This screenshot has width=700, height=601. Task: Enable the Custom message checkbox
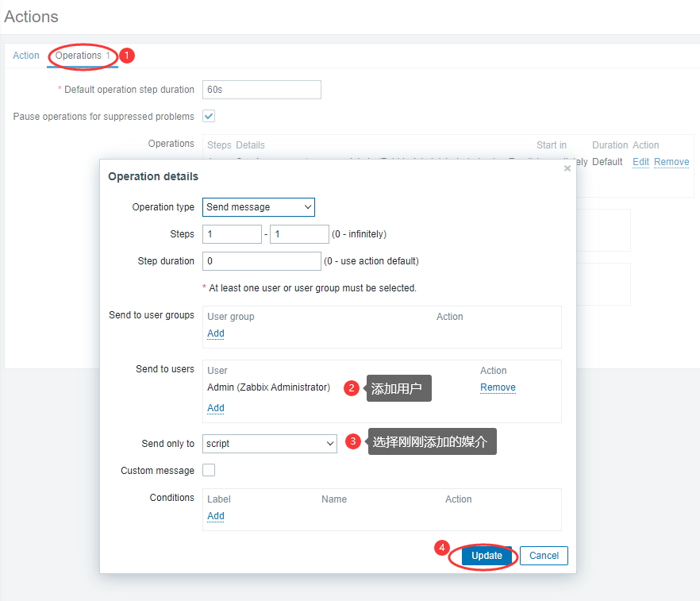pyautogui.click(x=209, y=470)
